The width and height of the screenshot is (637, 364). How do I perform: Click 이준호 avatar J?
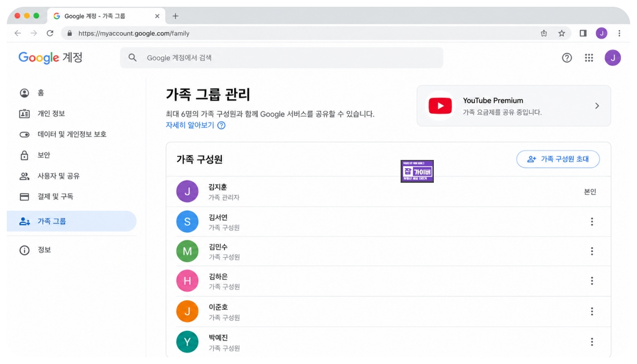[187, 312]
